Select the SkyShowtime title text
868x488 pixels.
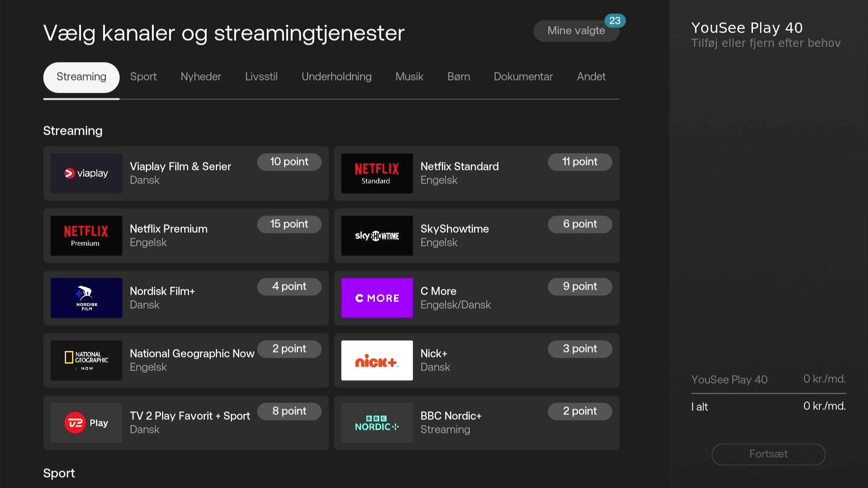click(x=454, y=229)
